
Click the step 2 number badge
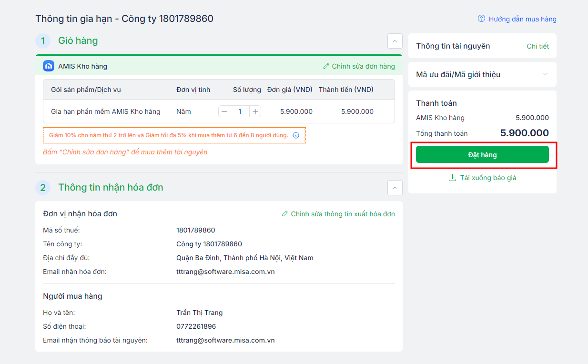click(x=43, y=188)
